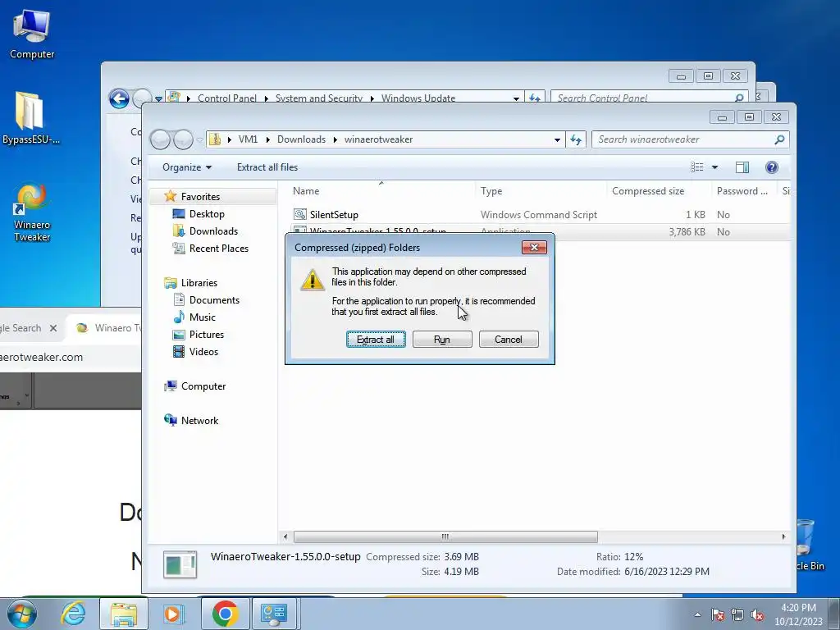840x630 pixels.
Task: Select Network in navigation pane
Action: click(x=199, y=421)
